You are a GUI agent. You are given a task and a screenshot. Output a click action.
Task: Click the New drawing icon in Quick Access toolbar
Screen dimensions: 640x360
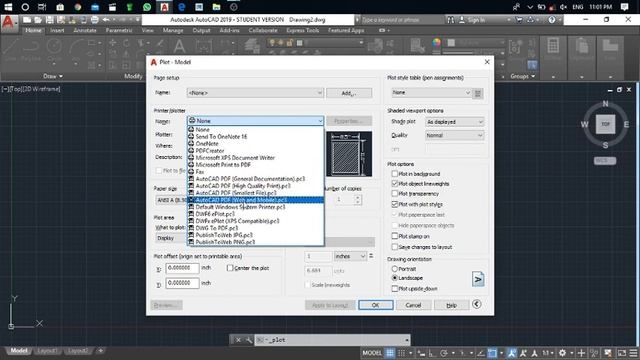coord(27,20)
